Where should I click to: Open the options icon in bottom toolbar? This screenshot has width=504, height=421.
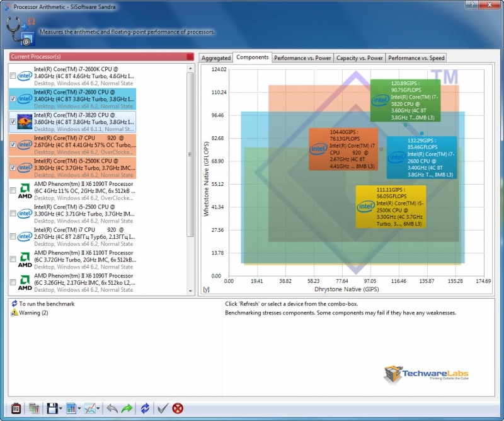pos(16,408)
